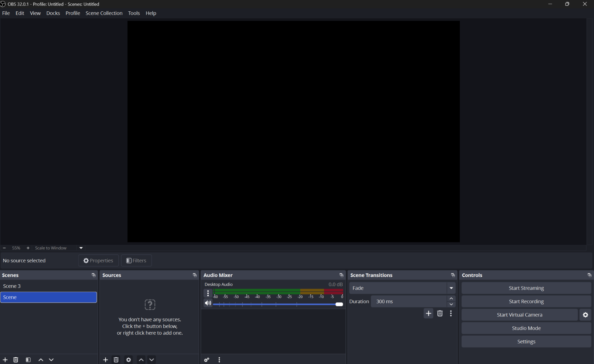
Task: Click Start Recording button
Action: (x=526, y=301)
